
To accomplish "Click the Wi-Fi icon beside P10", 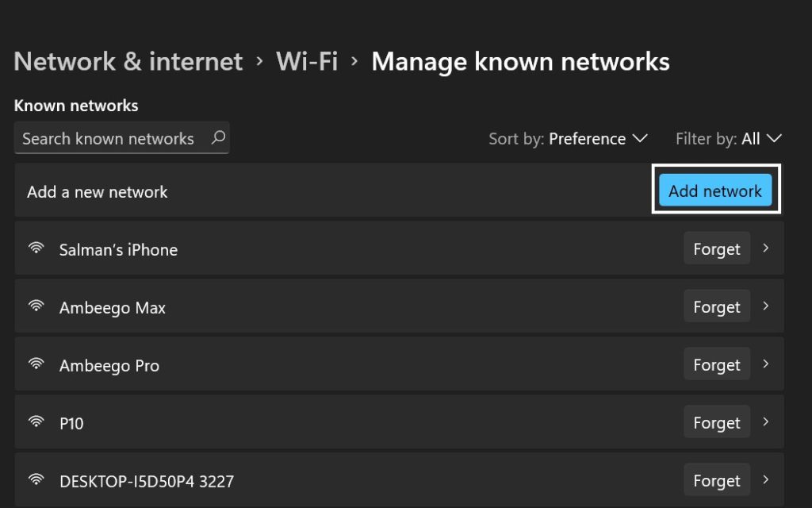I will pos(36,422).
